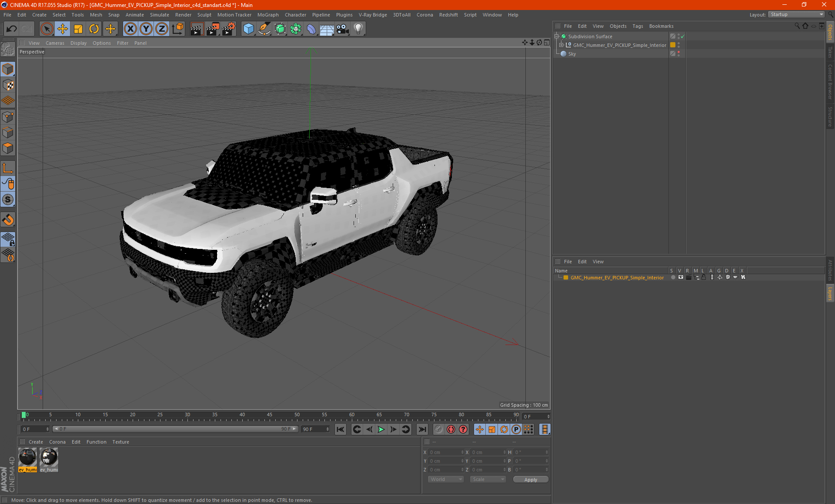Open the Render menu

pyautogui.click(x=183, y=15)
